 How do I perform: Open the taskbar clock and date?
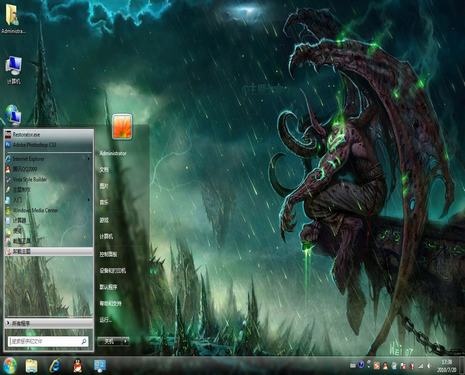coord(447,366)
